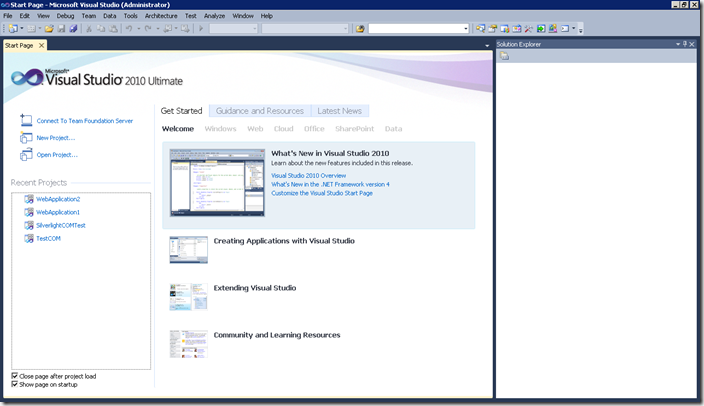
Task: Open the Analyze menu
Action: point(214,16)
